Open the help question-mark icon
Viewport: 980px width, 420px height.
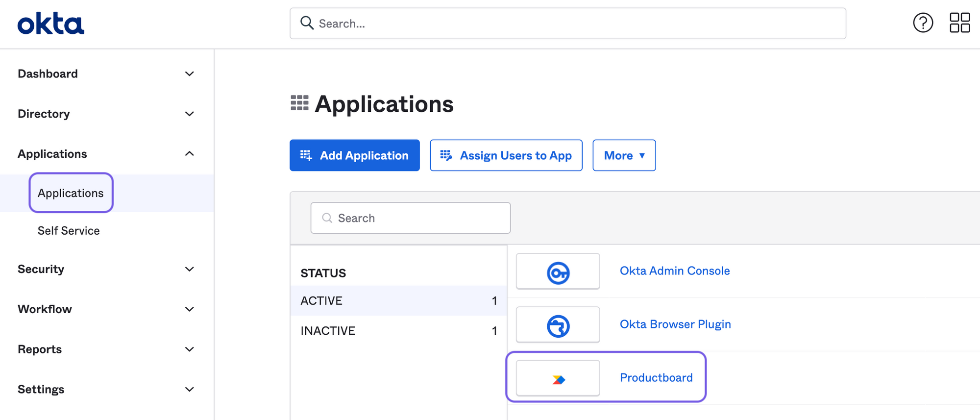(923, 23)
